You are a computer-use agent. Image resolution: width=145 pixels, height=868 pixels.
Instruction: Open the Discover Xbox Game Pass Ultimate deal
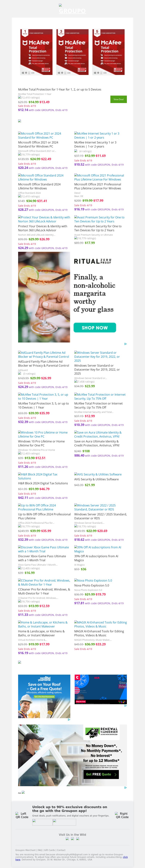pos(43,549)
